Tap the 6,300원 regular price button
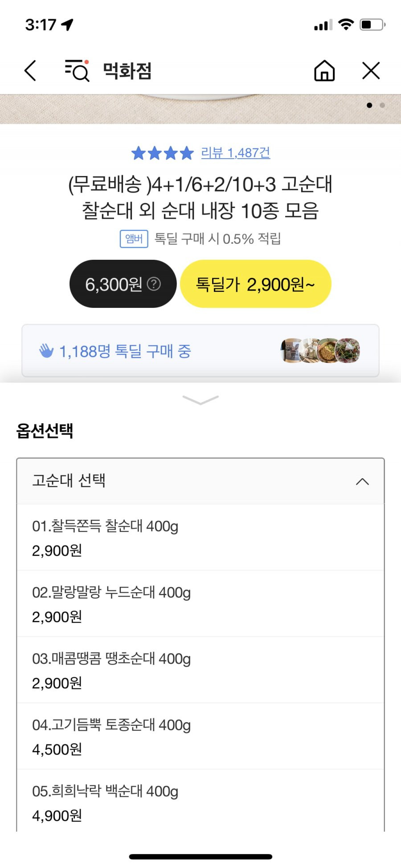The height and width of the screenshot is (868, 401). [x=123, y=284]
